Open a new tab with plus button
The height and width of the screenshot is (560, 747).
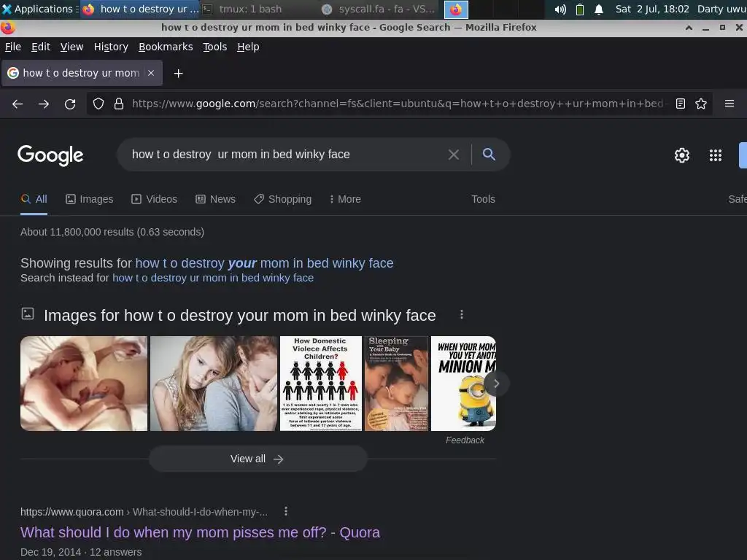178,74
